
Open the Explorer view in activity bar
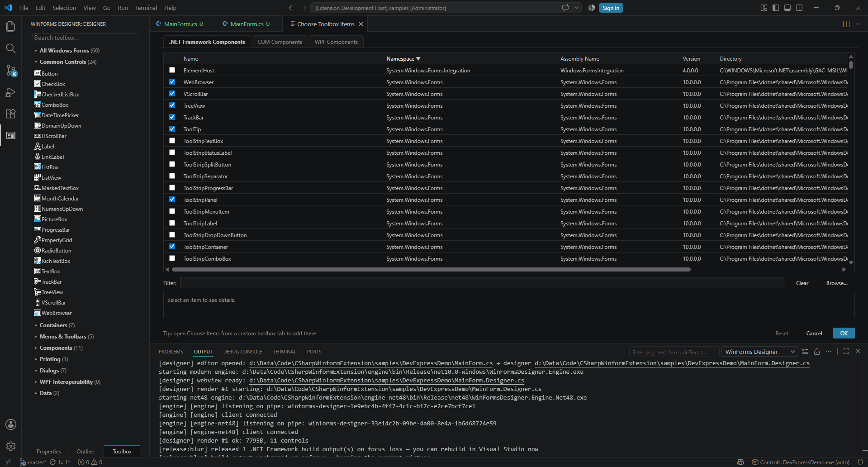tap(11, 27)
